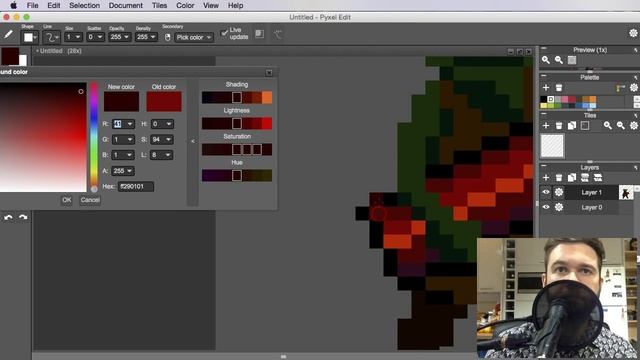Zoom in the Tiles panel

608,126
